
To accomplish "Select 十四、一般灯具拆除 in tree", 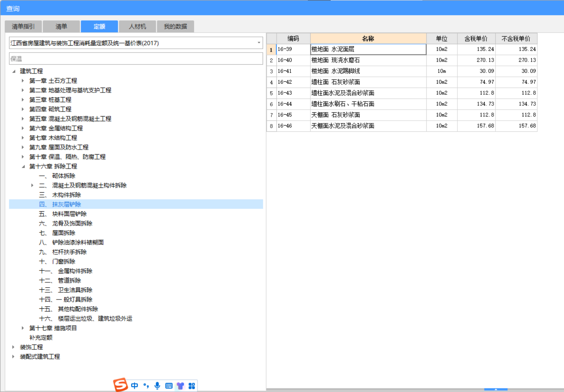I will 65,300.
